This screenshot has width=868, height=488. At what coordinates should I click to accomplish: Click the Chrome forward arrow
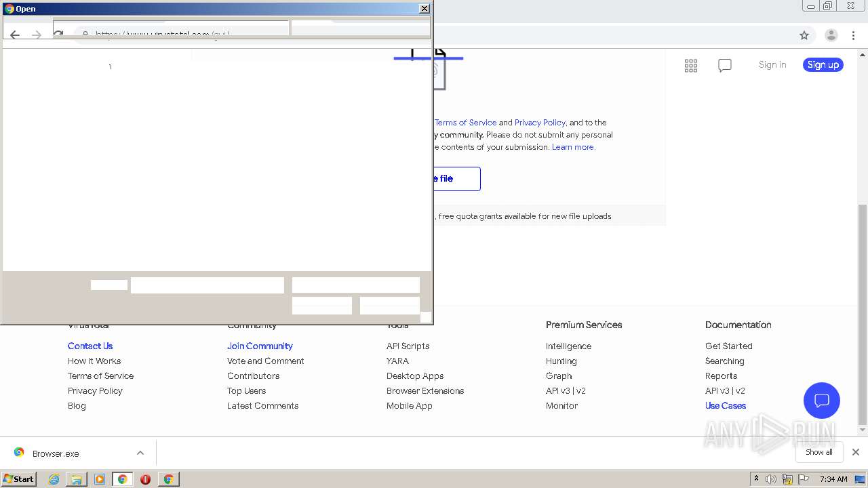[37, 35]
